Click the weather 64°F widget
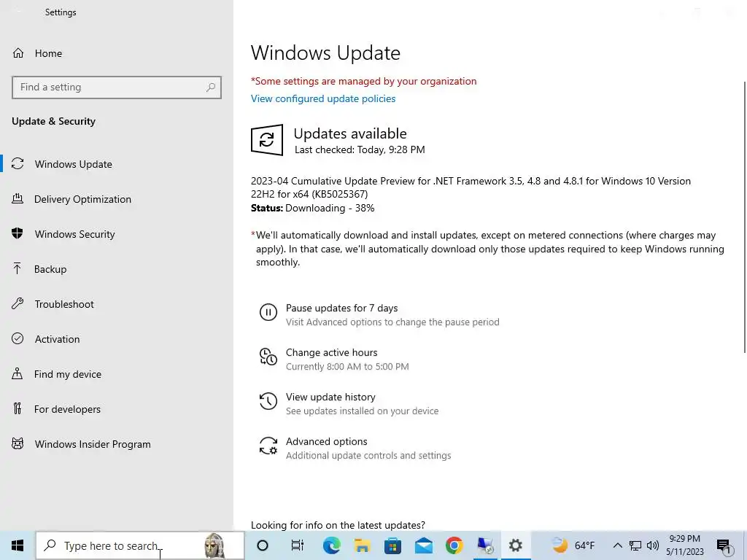The width and height of the screenshot is (747, 560). coord(573,545)
